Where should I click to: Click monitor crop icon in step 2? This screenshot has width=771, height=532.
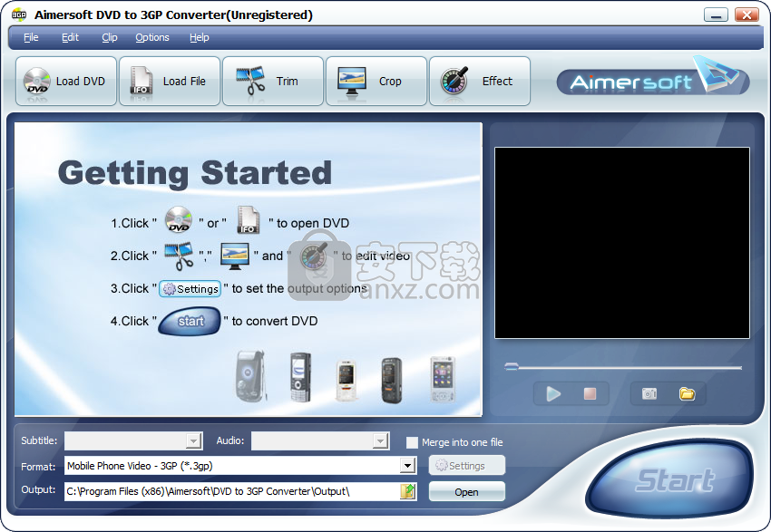click(x=235, y=256)
